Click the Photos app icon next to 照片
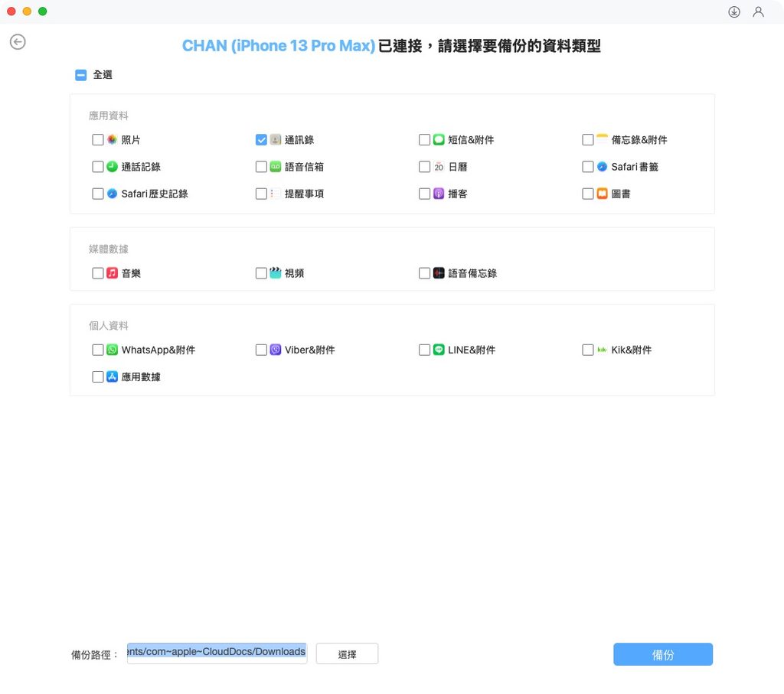 (x=113, y=139)
